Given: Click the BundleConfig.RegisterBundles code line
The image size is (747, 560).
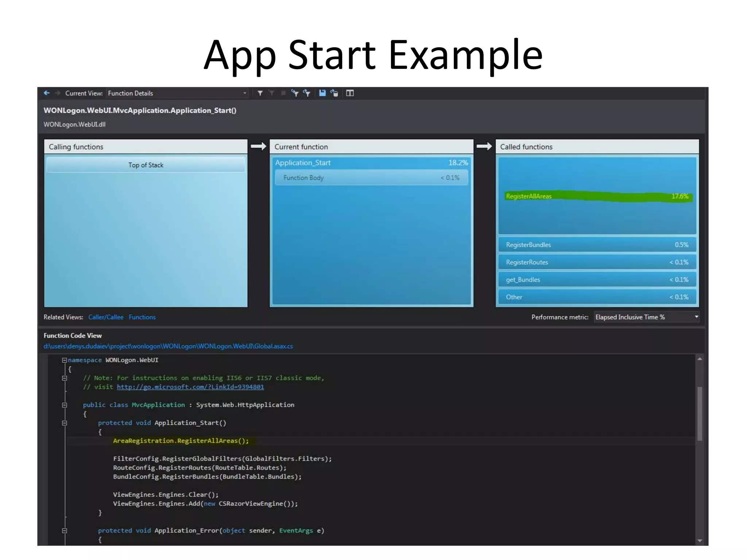Looking at the screenshot, I should coord(207,477).
